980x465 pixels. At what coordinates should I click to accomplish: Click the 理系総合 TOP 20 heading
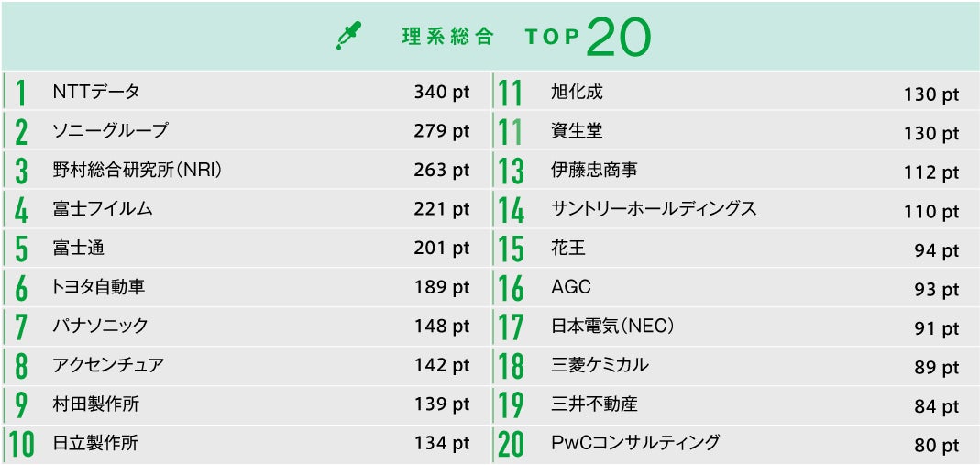pos(526,37)
